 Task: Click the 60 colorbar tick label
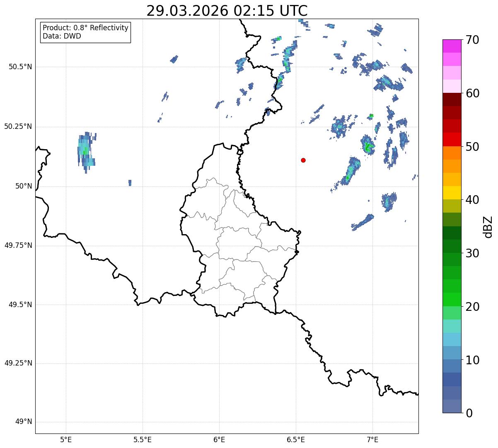[x=473, y=93]
